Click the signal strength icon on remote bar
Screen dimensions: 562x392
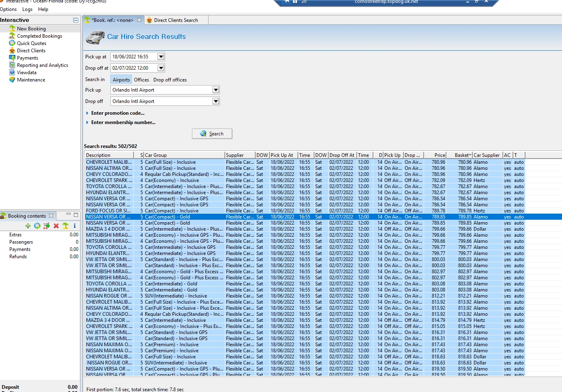[x=304, y=2]
